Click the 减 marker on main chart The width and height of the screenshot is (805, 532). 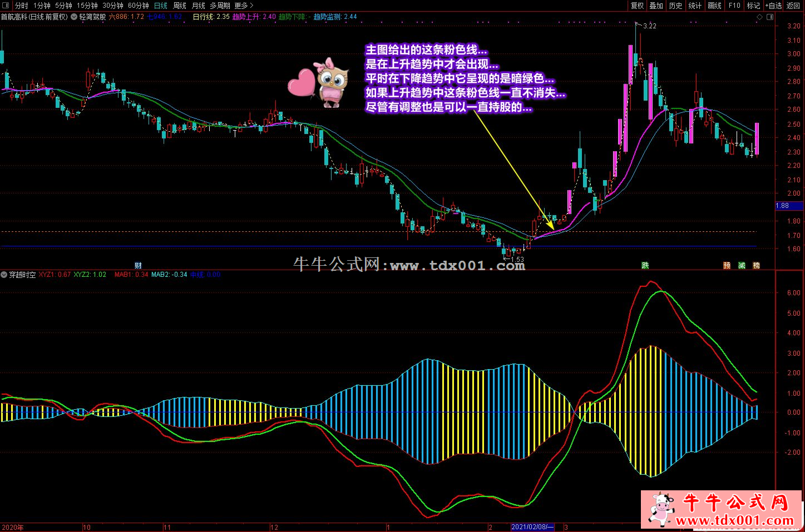(742, 266)
